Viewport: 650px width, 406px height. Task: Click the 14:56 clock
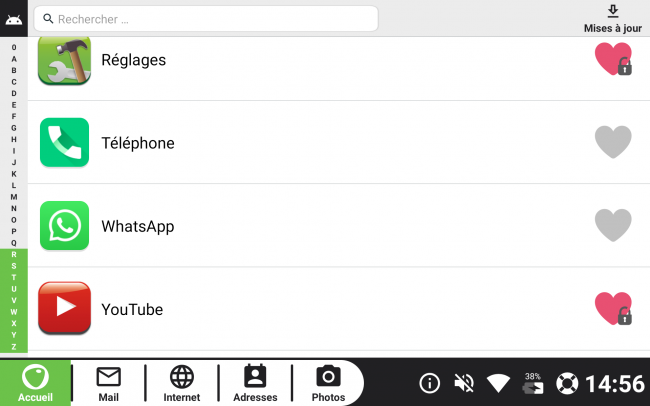(x=615, y=383)
